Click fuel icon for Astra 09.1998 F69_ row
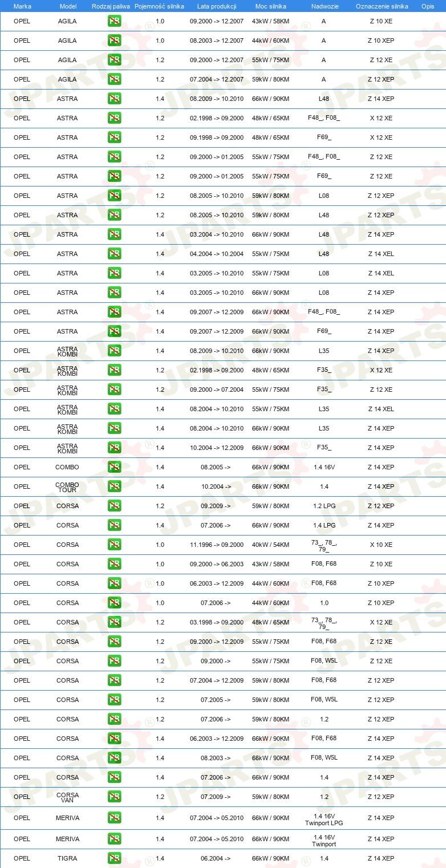This screenshot has height=868, width=446. [x=115, y=137]
